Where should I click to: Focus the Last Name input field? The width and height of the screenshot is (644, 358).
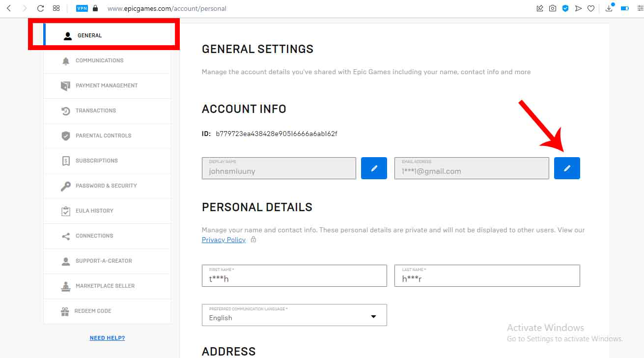487,276
